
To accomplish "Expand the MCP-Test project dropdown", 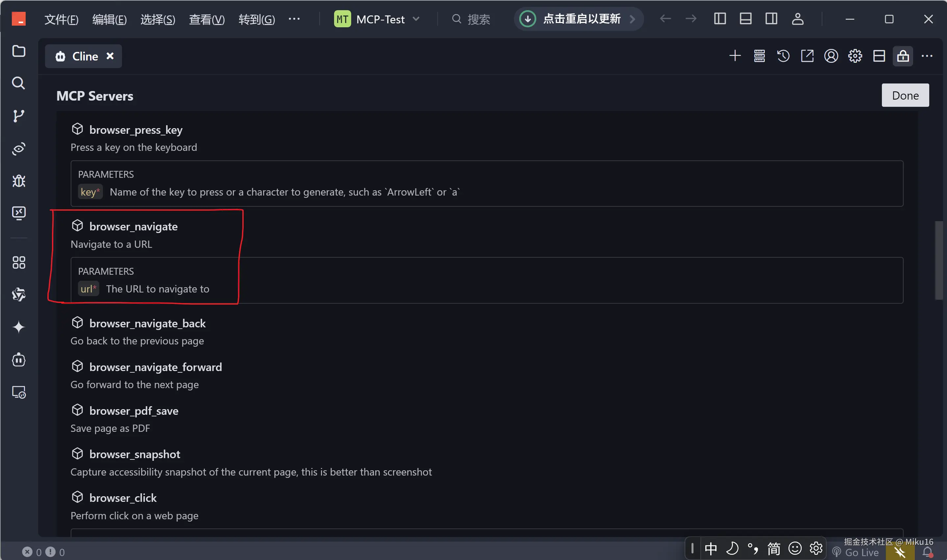I will [x=416, y=19].
